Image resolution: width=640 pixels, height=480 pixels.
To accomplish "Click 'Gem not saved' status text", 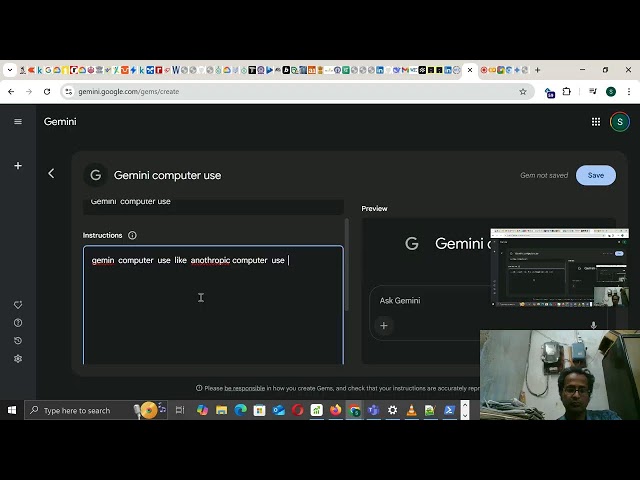I will 544,175.
